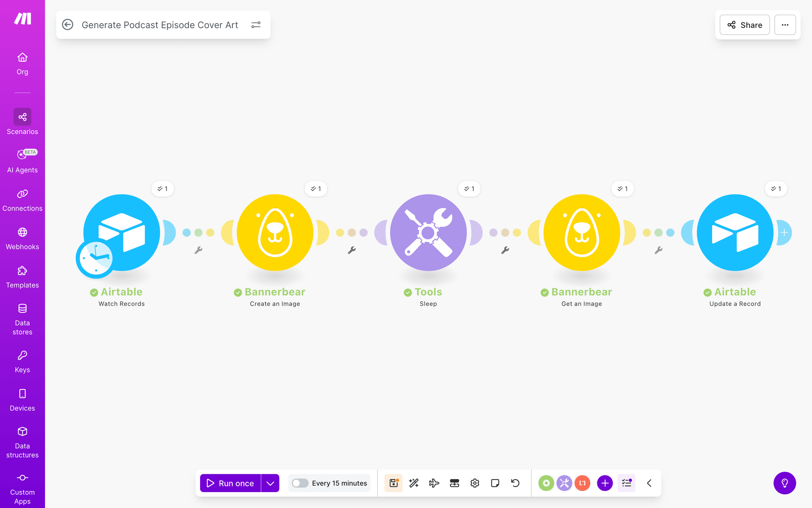
Task: Click the wrench filter between Airtable and Bannerbear
Action: pos(199,250)
